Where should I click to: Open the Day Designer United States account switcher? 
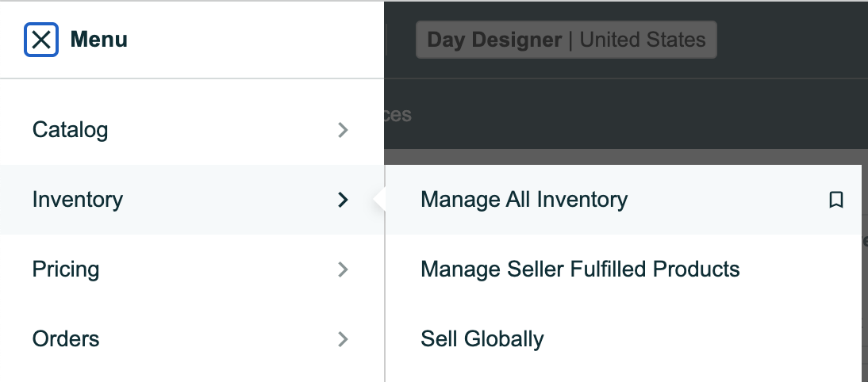click(x=567, y=40)
